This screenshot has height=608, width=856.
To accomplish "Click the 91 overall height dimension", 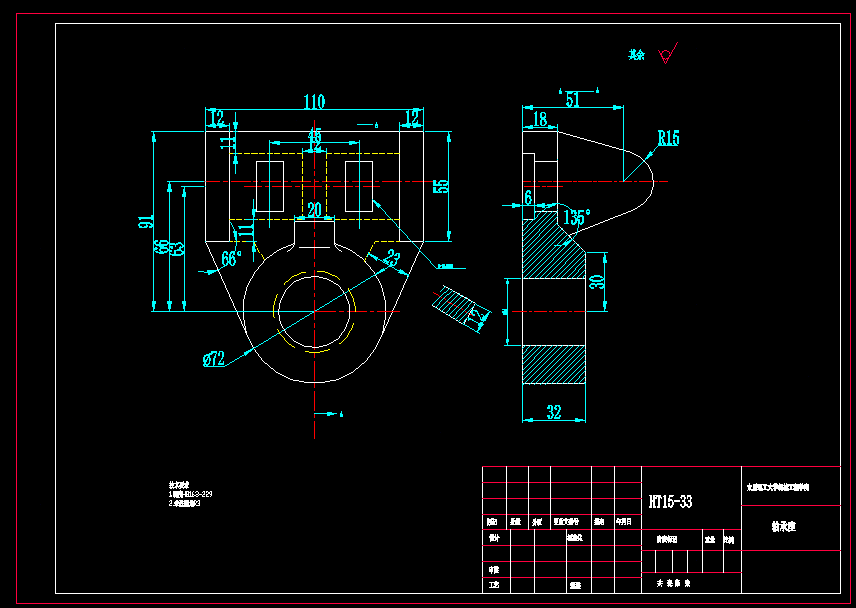I will tap(146, 221).
